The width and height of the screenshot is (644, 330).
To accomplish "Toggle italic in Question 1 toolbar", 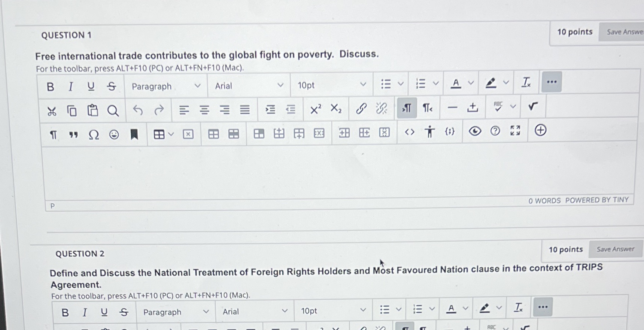I will click(x=70, y=87).
